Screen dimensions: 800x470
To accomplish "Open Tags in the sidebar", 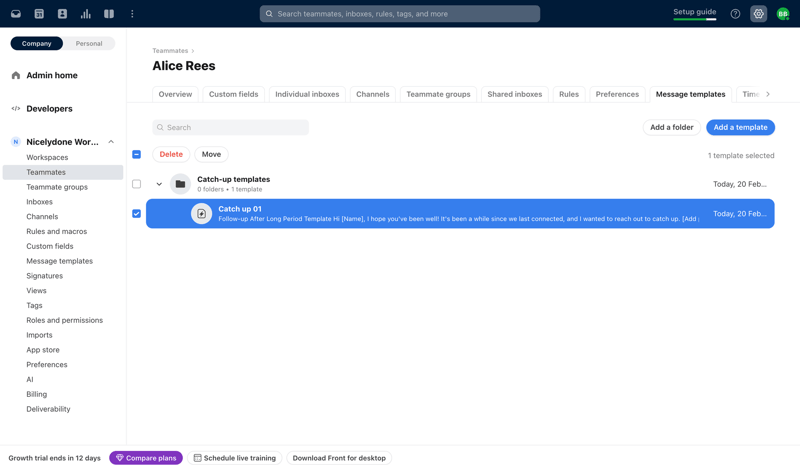I will tap(34, 305).
